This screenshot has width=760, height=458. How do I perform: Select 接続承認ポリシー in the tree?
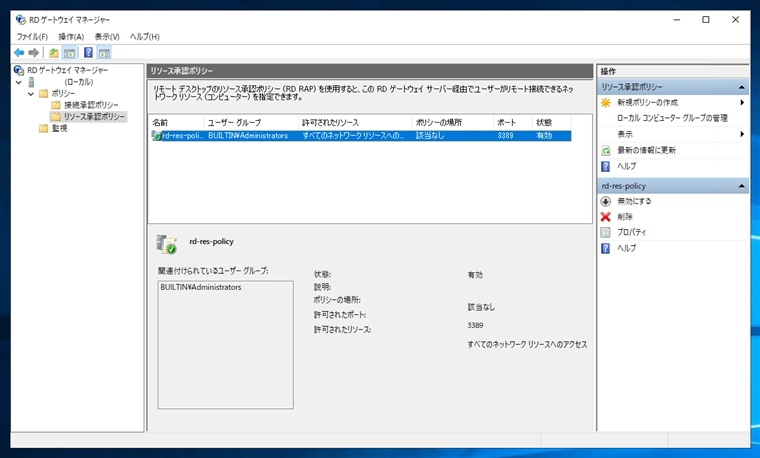(91, 105)
